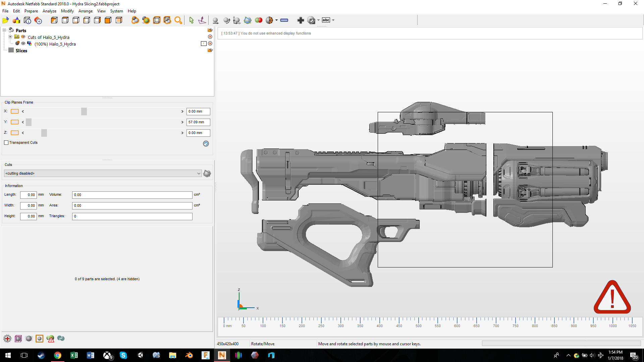Open the System menu
The height and width of the screenshot is (362, 644).
(116, 11)
